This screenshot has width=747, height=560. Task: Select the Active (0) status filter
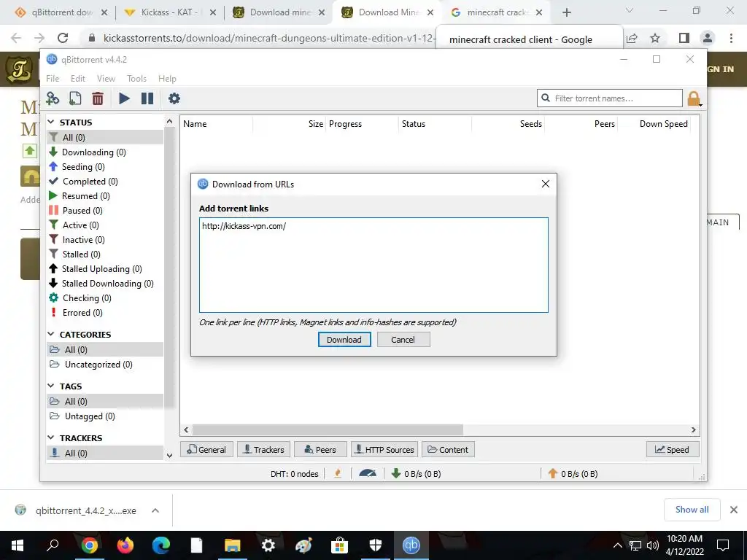[80, 225]
